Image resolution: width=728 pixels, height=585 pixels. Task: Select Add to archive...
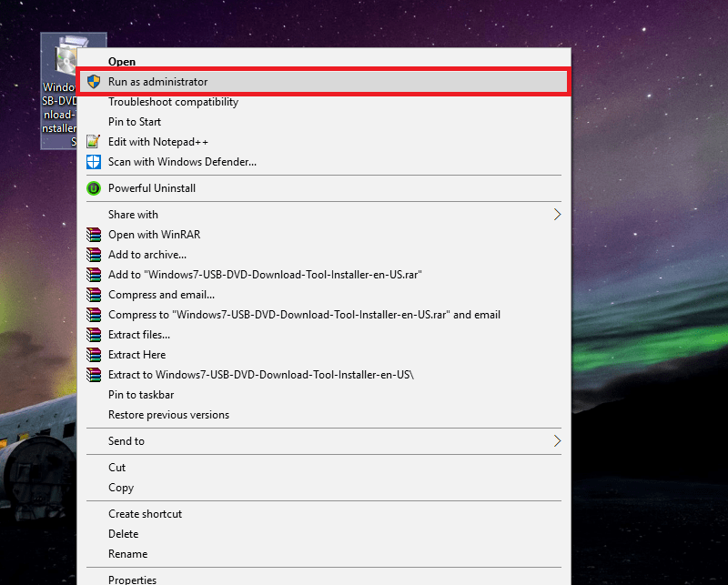tap(324, 255)
